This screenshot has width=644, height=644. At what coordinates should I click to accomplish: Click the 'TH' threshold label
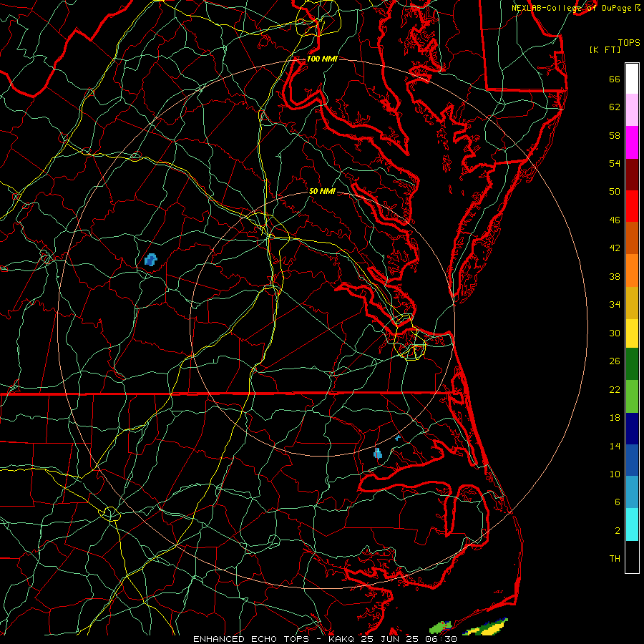(x=615, y=559)
